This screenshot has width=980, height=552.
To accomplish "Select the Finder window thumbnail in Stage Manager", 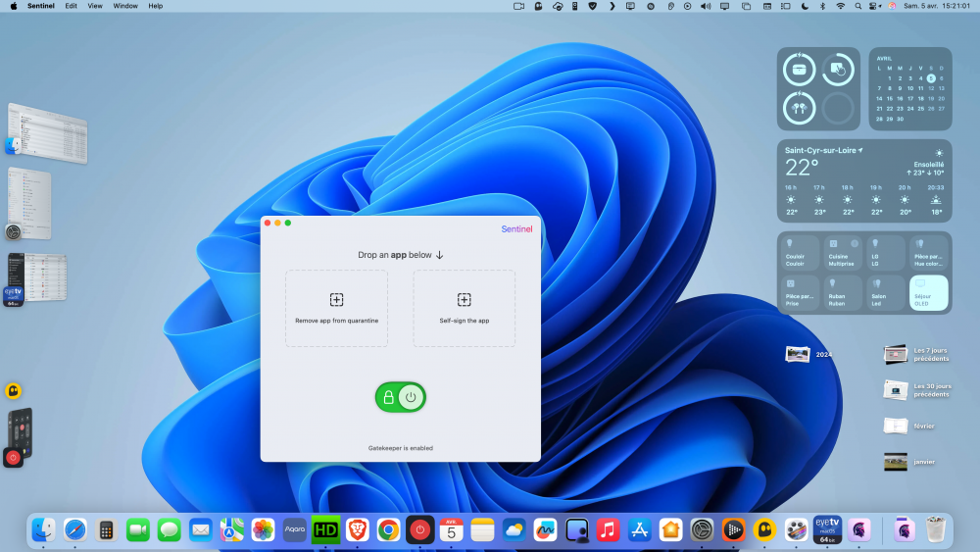I will point(47,133).
